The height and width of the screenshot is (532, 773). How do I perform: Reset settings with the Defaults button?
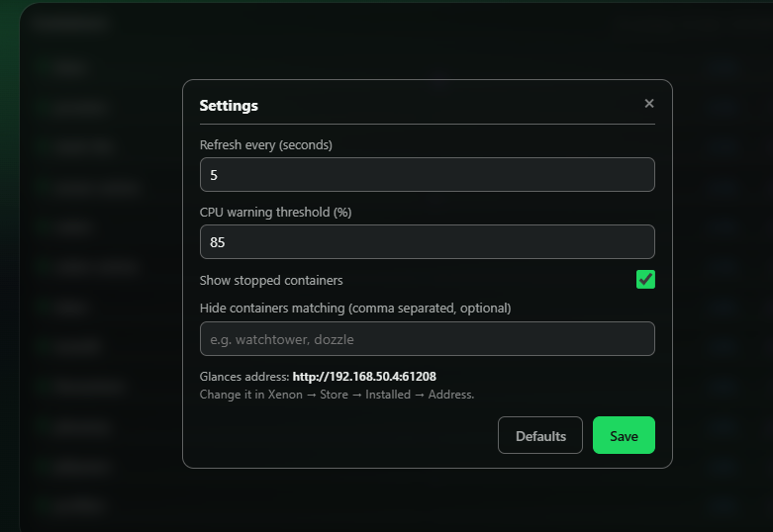coord(540,435)
